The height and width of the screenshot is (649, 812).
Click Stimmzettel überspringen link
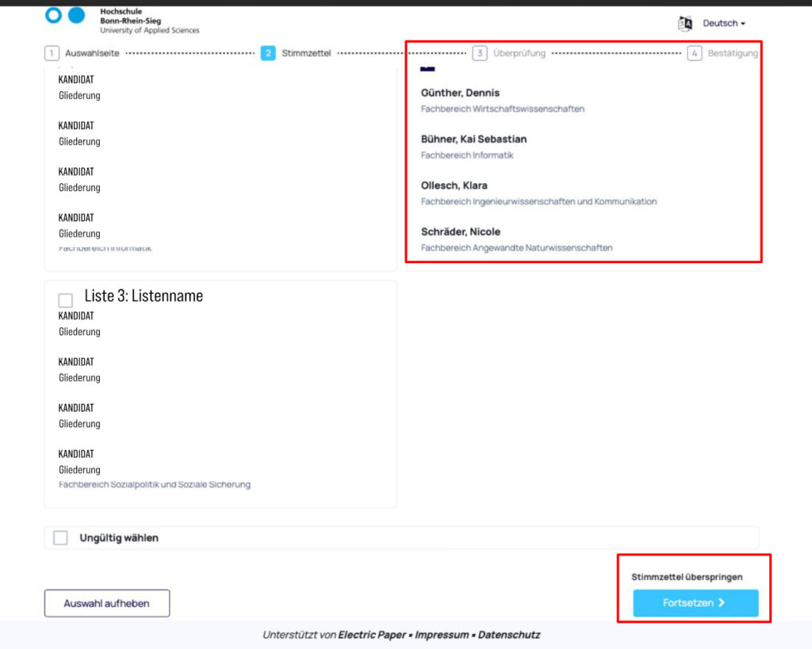[x=687, y=577]
